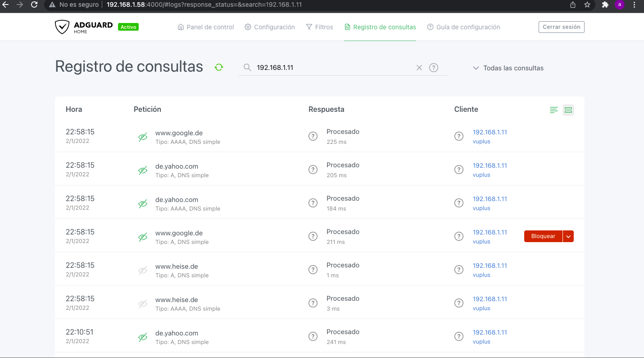Screen dimensions: 644x358
Task: Open the Filtros menu
Action: tap(319, 27)
